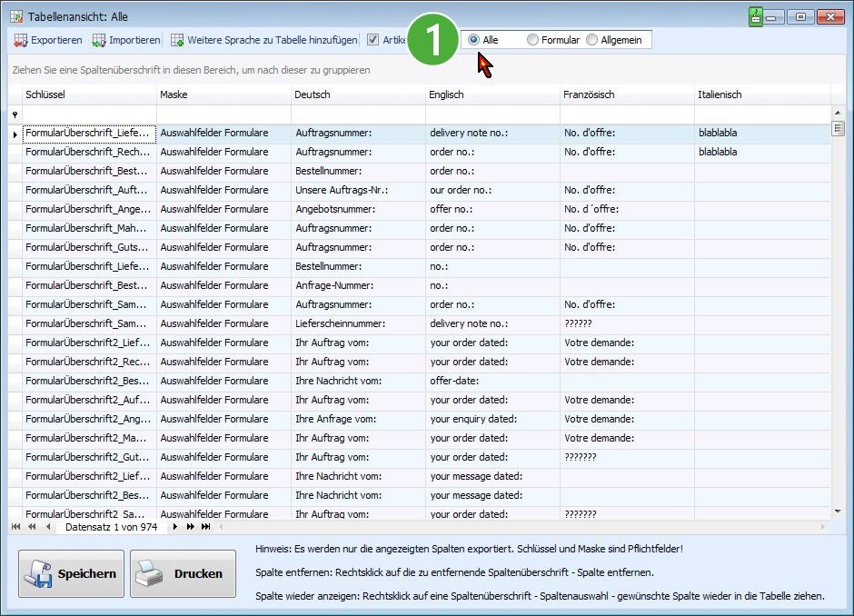This screenshot has height=616, width=854.
Task: Sort by the Maske column header
Action: pyautogui.click(x=223, y=94)
